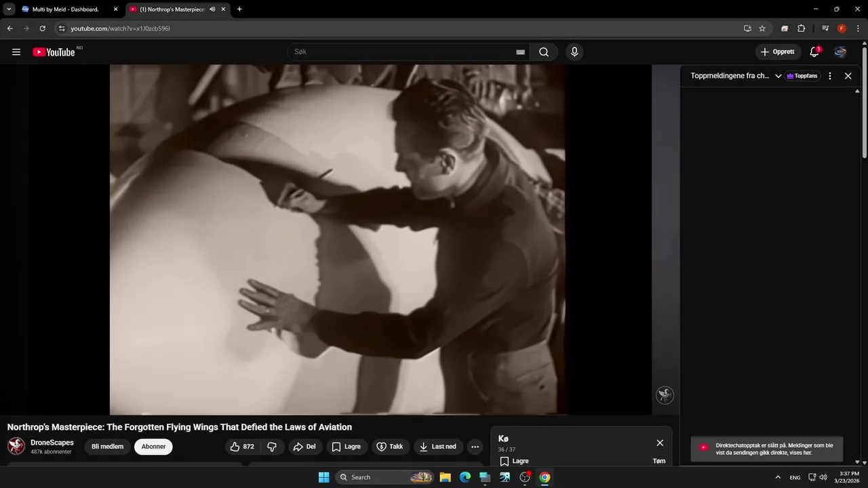Mute the tab via speaker icon

(x=212, y=9)
